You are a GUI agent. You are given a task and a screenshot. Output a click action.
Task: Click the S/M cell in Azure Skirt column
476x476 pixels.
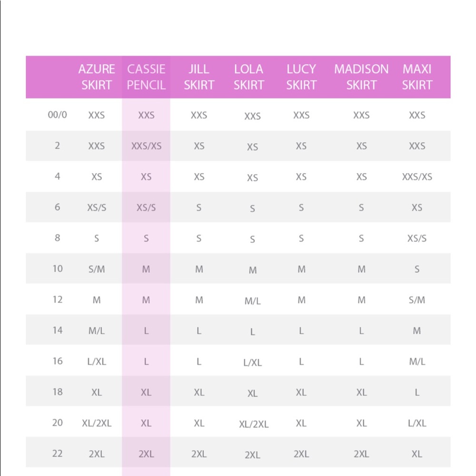[97, 269]
